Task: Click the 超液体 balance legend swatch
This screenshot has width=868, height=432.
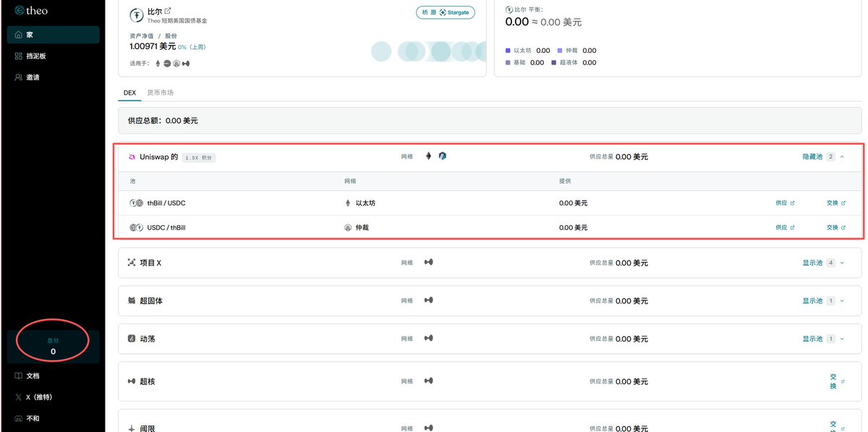Action: pyautogui.click(x=554, y=63)
